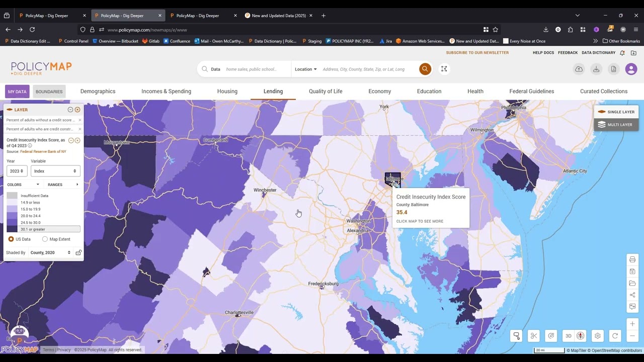Open the Quality of Life menu
Image resolution: width=644 pixels, height=362 pixels.
point(326,91)
